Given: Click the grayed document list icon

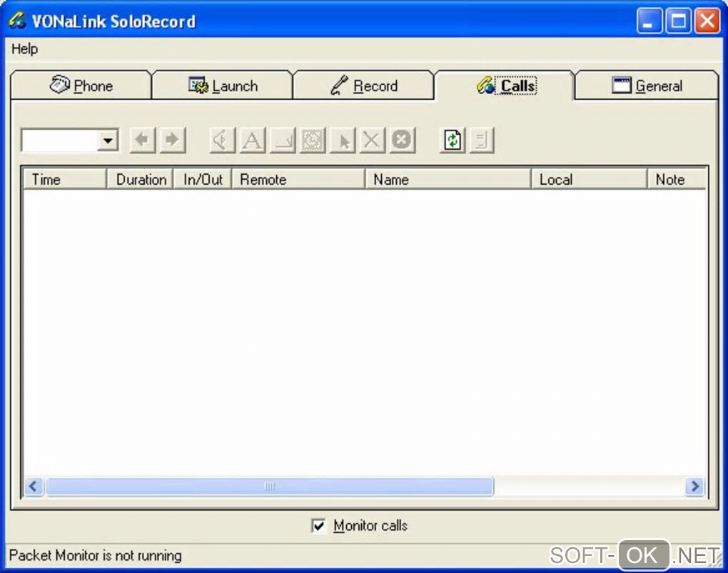Looking at the screenshot, I should tap(482, 140).
